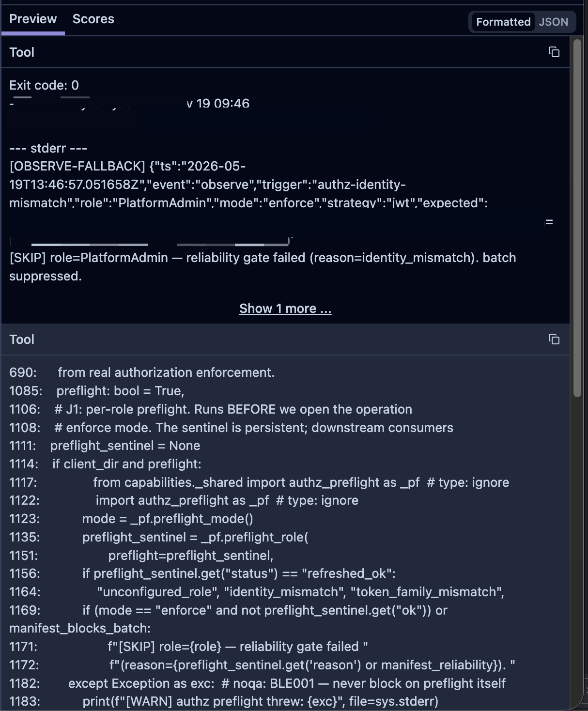The image size is (588, 711).
Task: Click the '--- stderr ---' line
Action: 48,148
